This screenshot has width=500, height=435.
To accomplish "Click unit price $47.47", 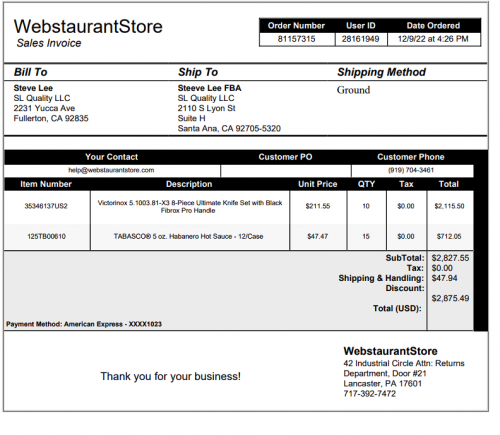I will pos(317,236).
